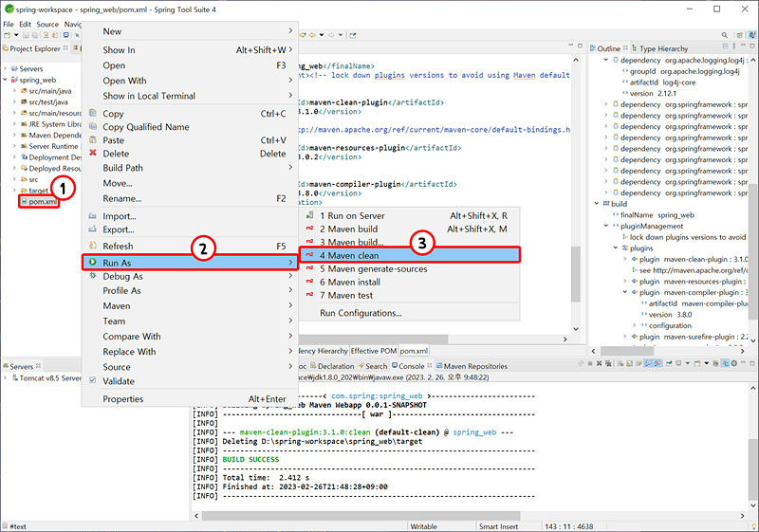Click Properties in the context menu
Image resolution: width=759 pixels, height=532 pixels.
coord(190,399)
